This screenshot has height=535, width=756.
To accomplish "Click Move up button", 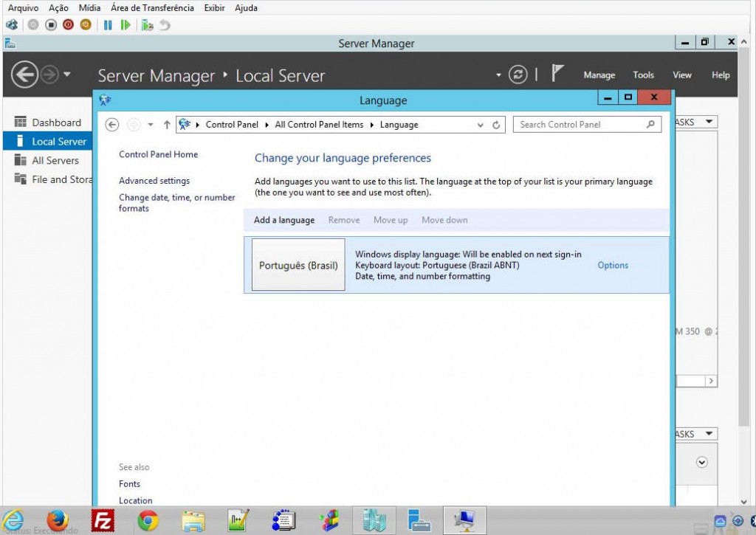I will coord(391,220).
